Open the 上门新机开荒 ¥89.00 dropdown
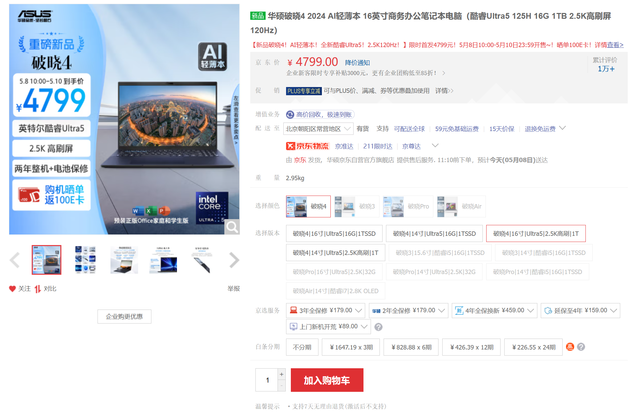 (328, 327)
